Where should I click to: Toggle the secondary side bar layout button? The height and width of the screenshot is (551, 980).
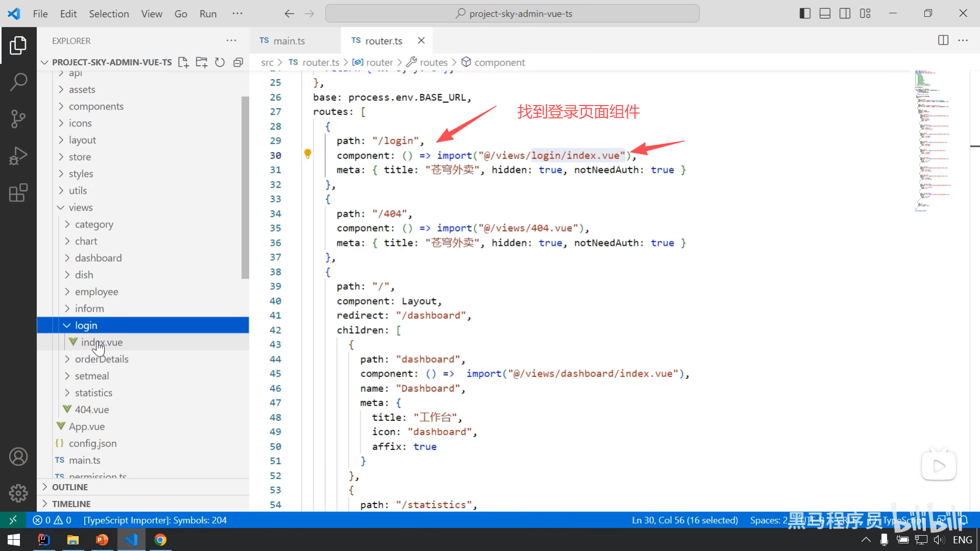coord(845,14)
